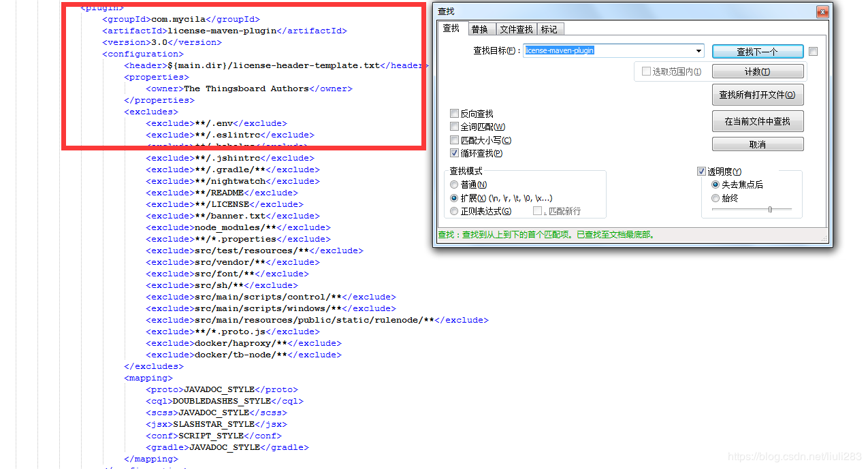This screenshot has height=469, width=868.
Task: Click the find dialog status message
Action: pos(546,235)
